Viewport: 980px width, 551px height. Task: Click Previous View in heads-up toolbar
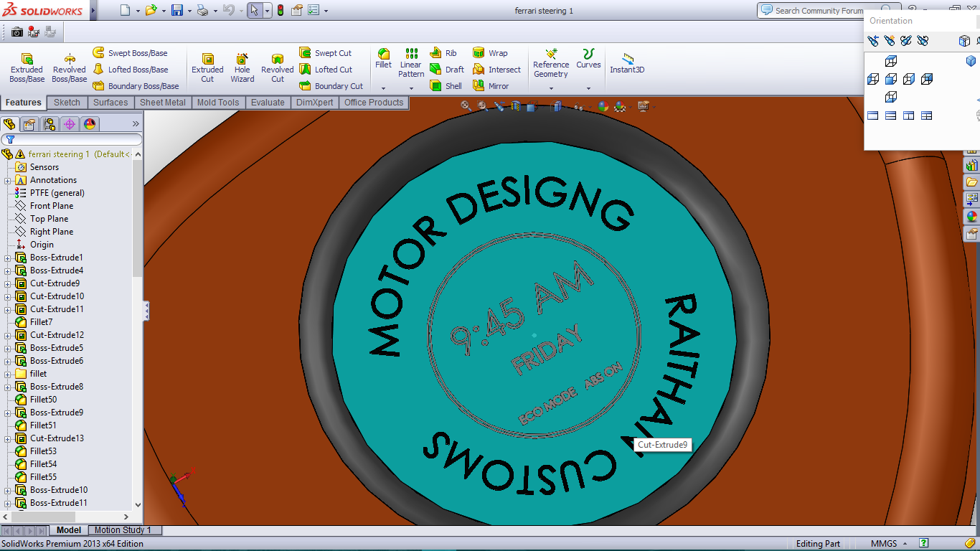[499, 106]
